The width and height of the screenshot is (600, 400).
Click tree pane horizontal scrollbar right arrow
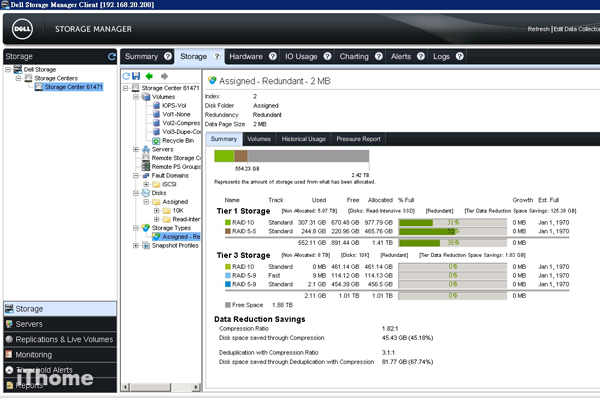point(196,387)
